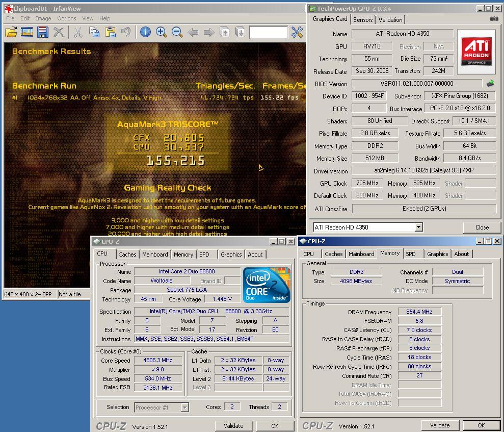This screenshot has height=432, width=504.
Task: Open Caches tab in right CPU-Z window
Action: [334, 254]
